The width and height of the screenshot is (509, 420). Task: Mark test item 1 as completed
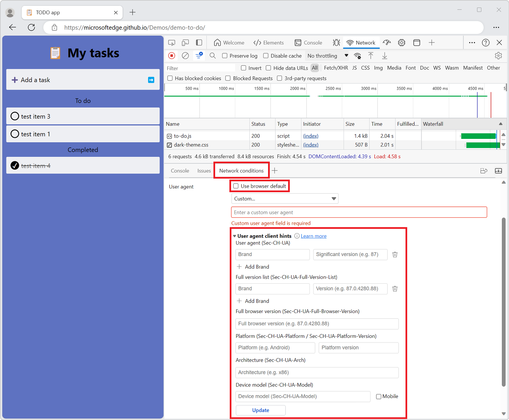[x=15, y=134]
